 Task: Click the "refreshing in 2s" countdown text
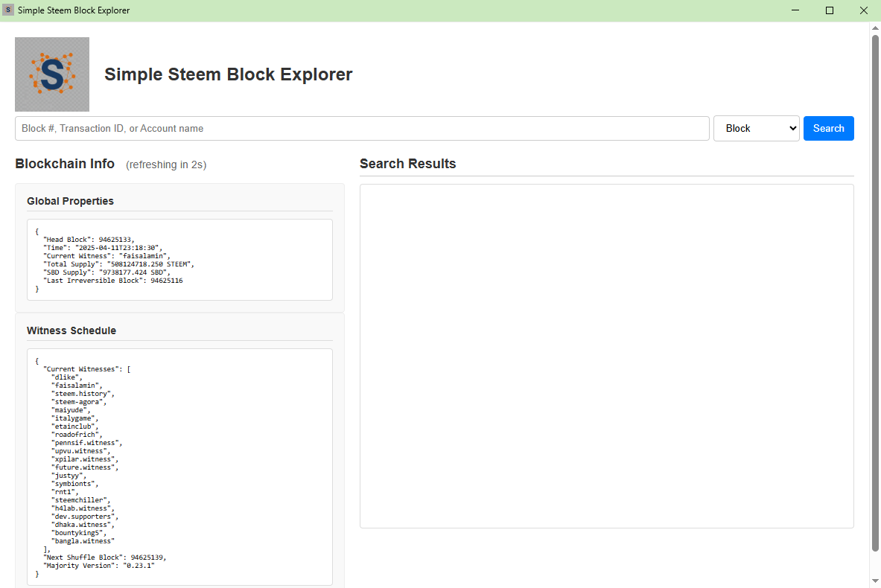tap(166, 164)
